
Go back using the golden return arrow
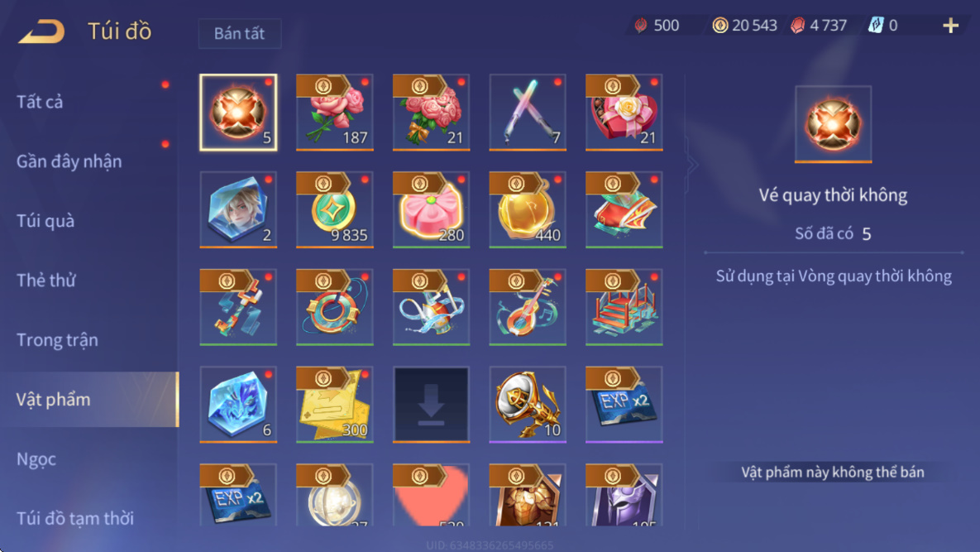click(x=41, y=31)
